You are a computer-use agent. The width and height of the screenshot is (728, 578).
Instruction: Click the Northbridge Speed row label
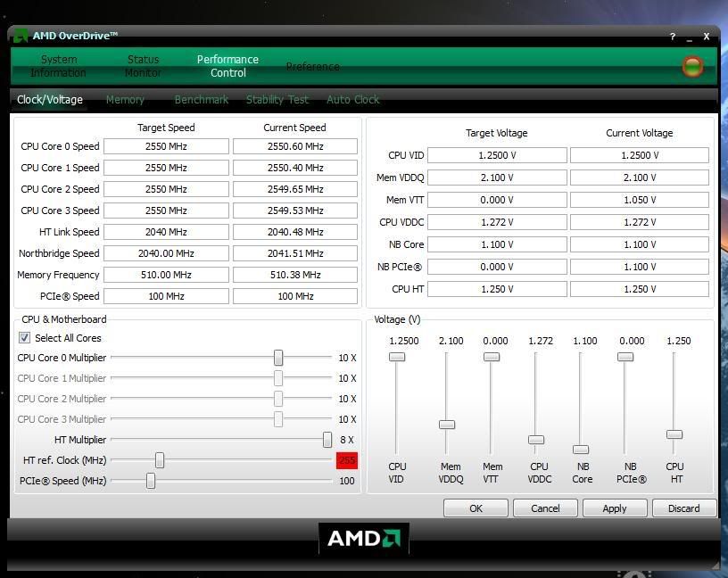click(x=59, y=253)
